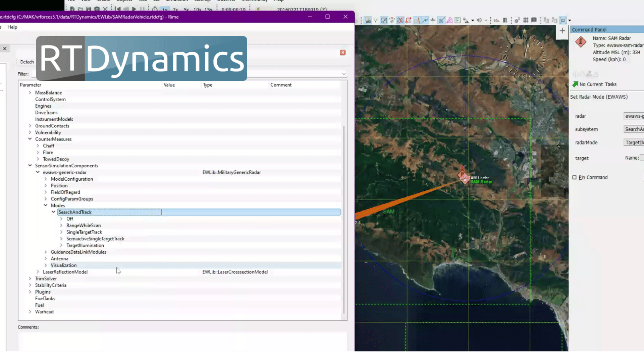This screenshot has width=644, height=362.
Task: Click the building icon in map toolbar
Action: pos(505,20)
